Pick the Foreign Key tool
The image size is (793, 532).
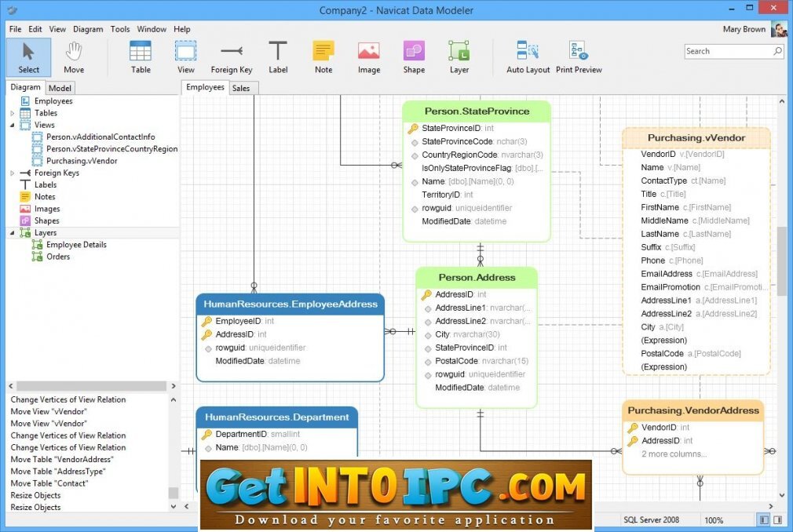[232, 57]
